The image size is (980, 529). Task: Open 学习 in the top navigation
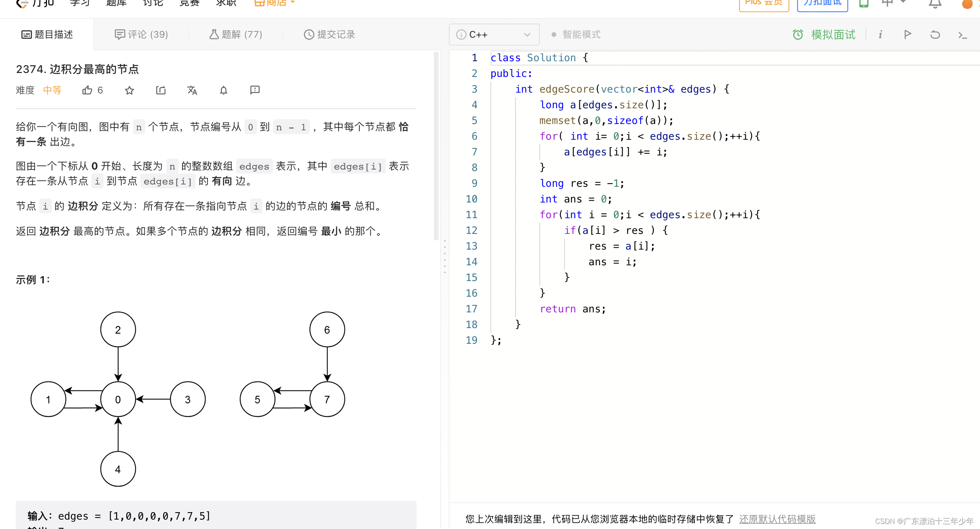tap(80, 3)
